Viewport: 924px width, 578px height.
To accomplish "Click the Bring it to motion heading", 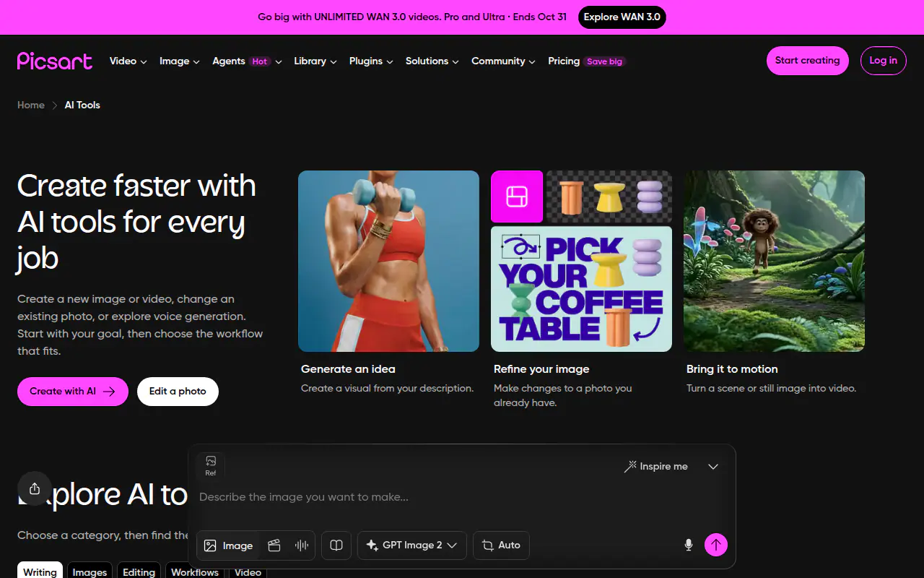I will (732, 369).
